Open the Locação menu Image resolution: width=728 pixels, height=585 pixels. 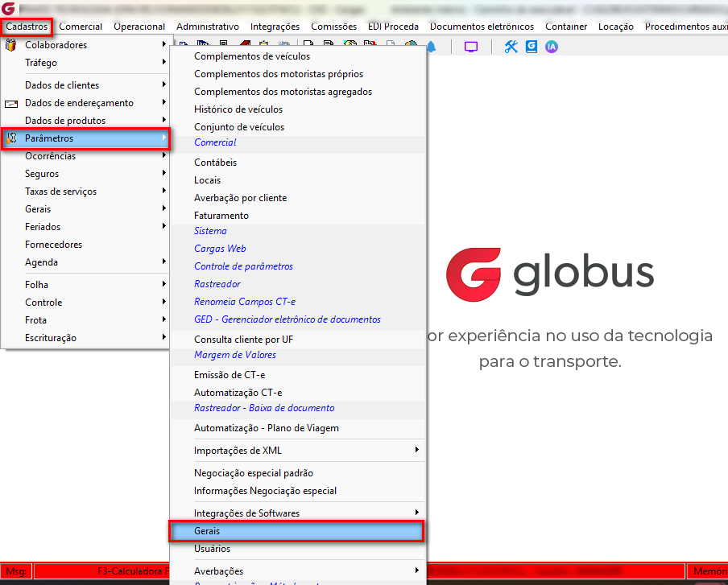coord(615,27)
